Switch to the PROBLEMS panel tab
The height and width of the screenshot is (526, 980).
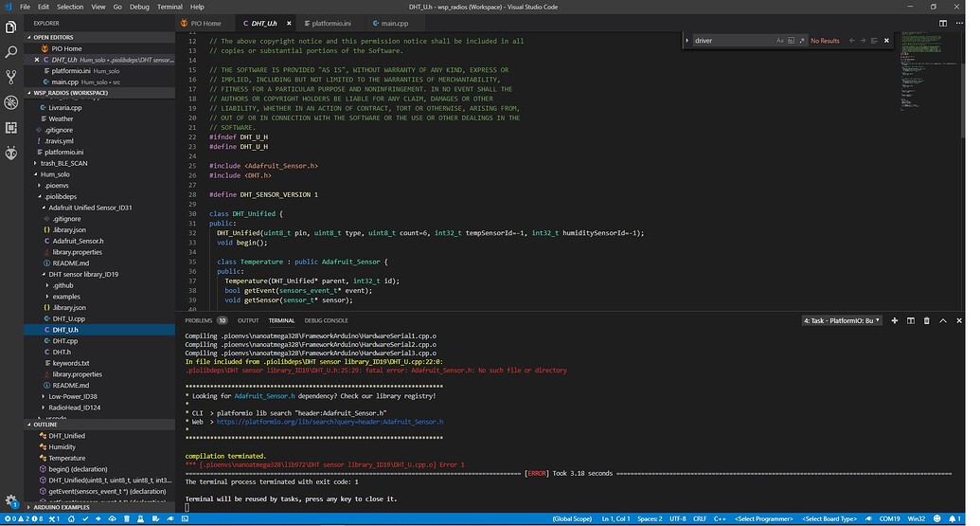point(199,320)
